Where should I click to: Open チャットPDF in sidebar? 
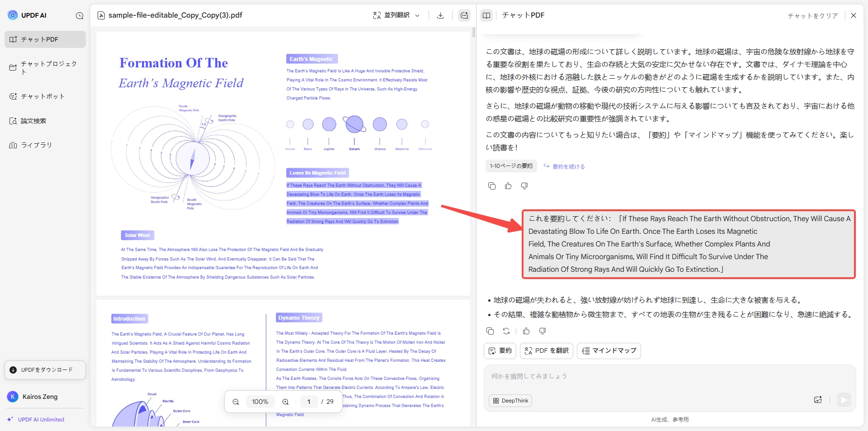coord(45,39)
